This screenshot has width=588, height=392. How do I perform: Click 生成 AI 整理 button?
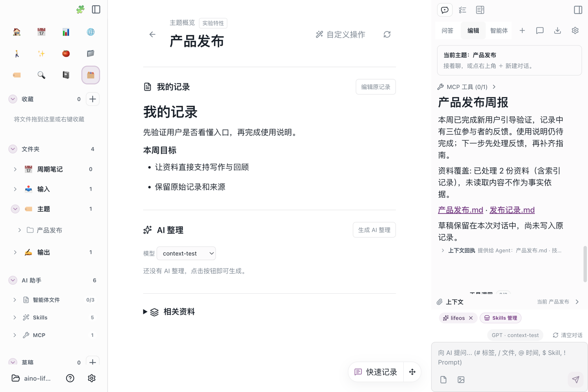pos(374,230)
